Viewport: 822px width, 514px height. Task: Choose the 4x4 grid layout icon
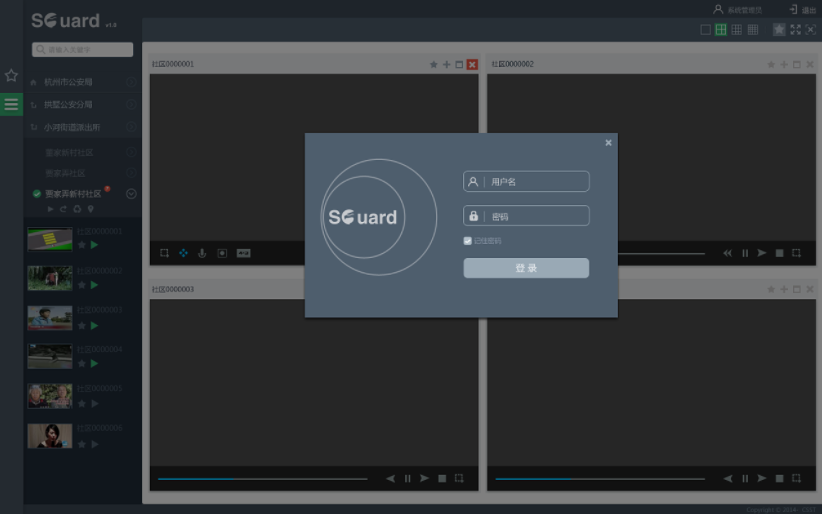click(753, 30)
